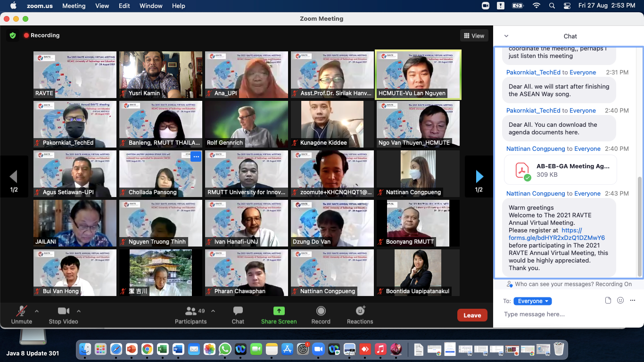Viewport: 644px width, 362px height.
Task: Stop Video using the camera icon
Action: (x=63, y=311)
